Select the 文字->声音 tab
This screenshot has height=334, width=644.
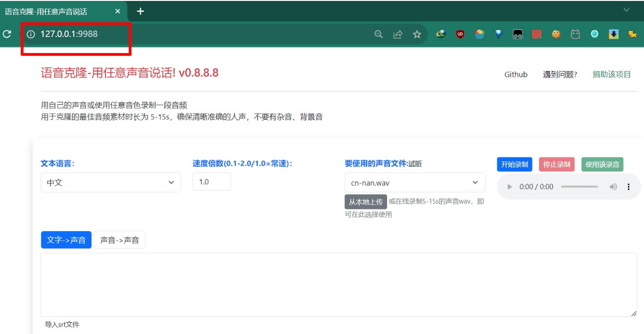[x=66, y=240]
